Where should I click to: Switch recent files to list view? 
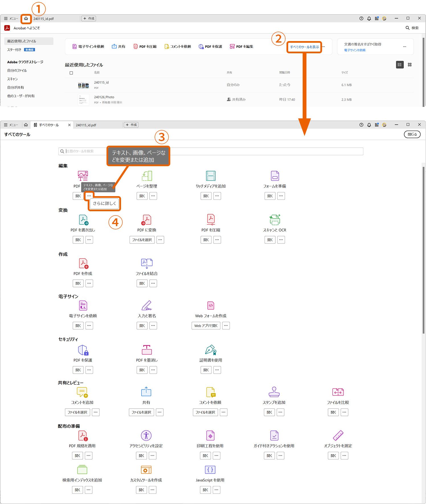coord(400,65)
